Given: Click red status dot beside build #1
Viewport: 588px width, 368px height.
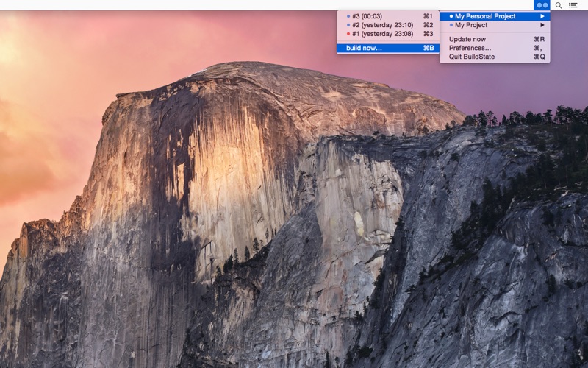Looking at the screenshot, I should (348, 34).
